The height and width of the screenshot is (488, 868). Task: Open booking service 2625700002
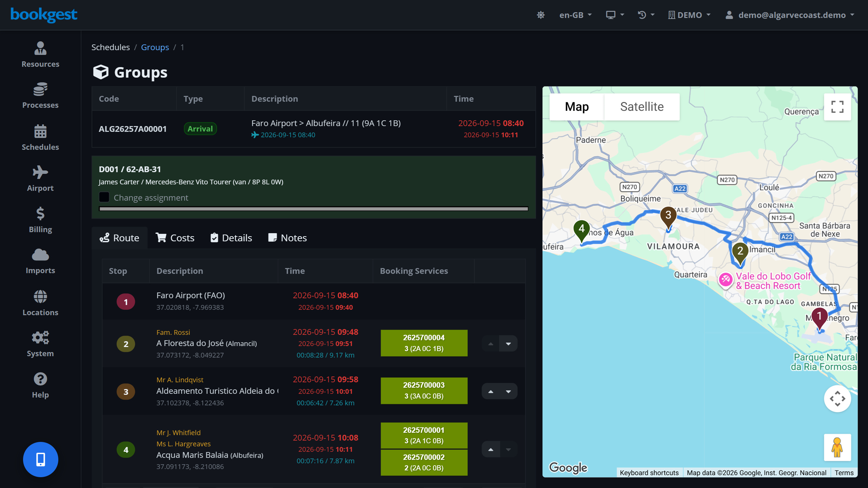click(x=424, y=463)
